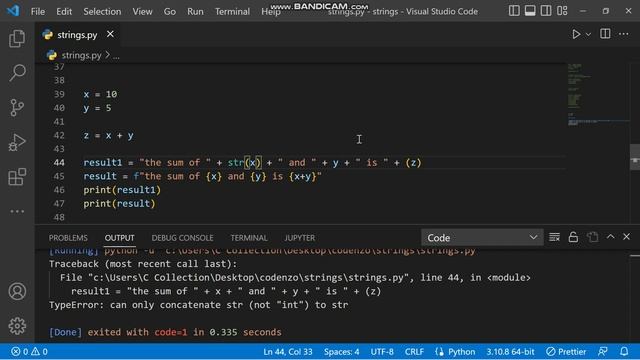640x360 pixels.
Task: Open the Accounts menu icon
Action: (17, 291)
